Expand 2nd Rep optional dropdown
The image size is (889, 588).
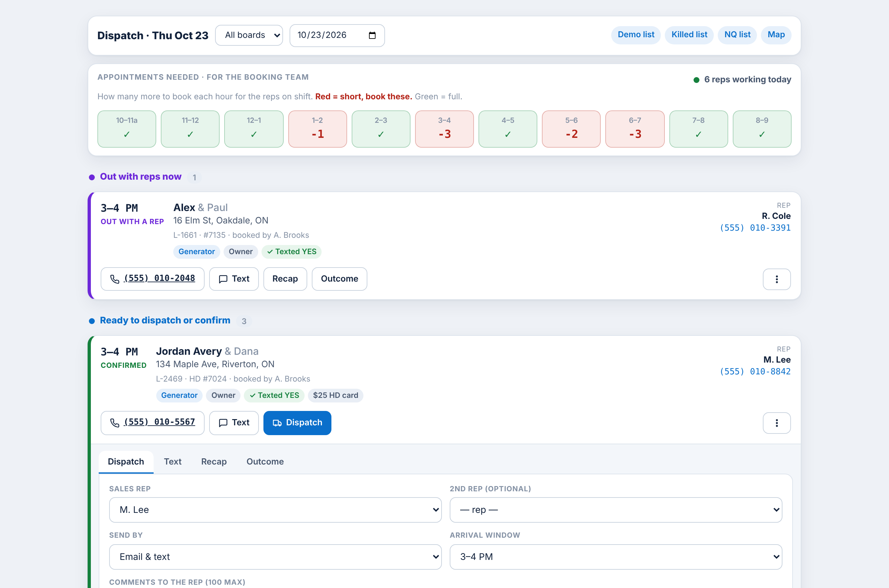pyautogui.click(x=615, y=510)
